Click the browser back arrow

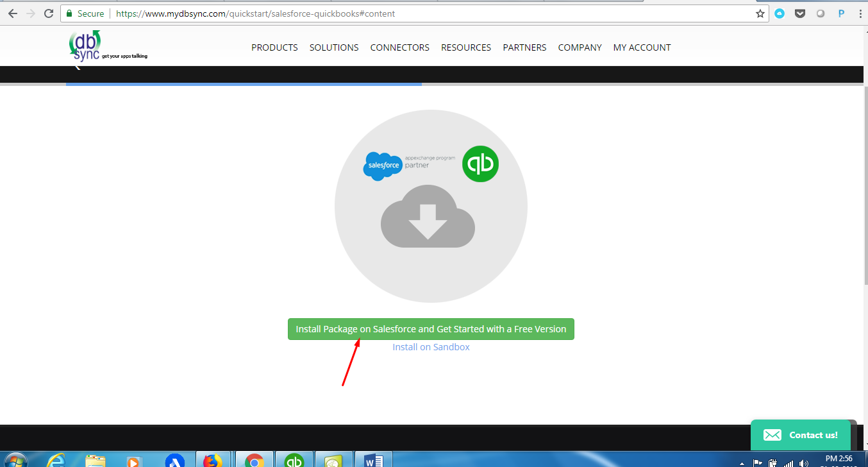point(12,13)
